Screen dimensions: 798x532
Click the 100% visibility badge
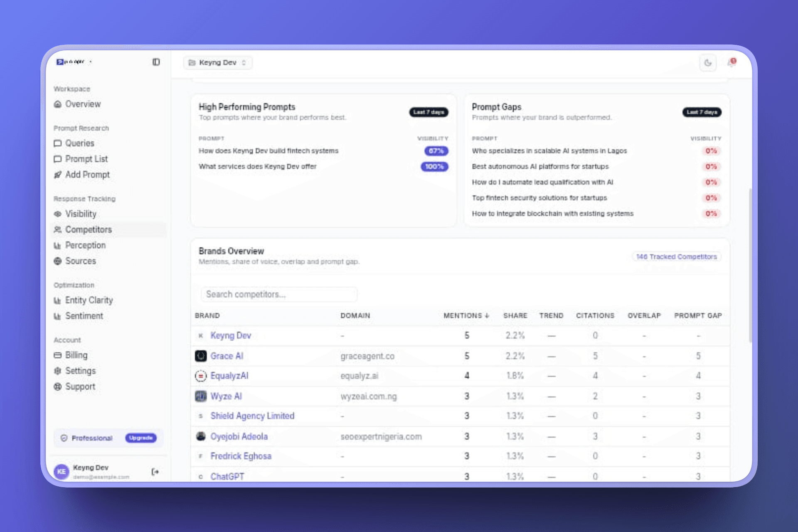point(434,167)
